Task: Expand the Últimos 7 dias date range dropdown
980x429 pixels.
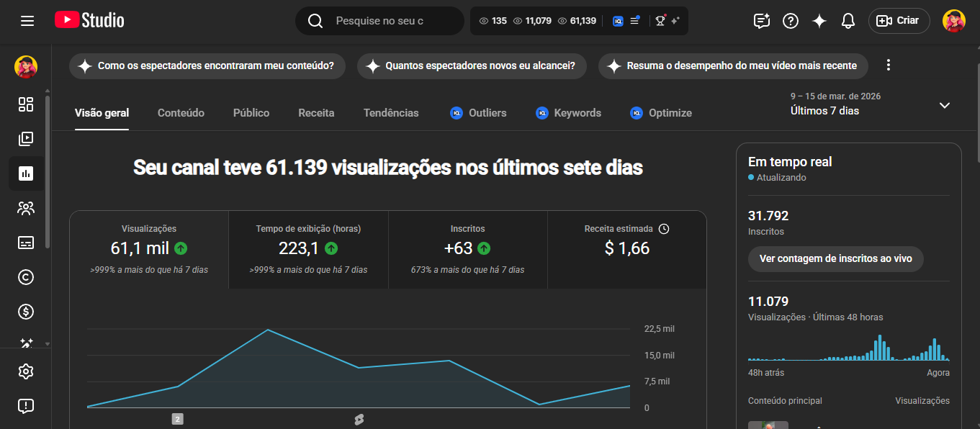Action: pos(871,104)
